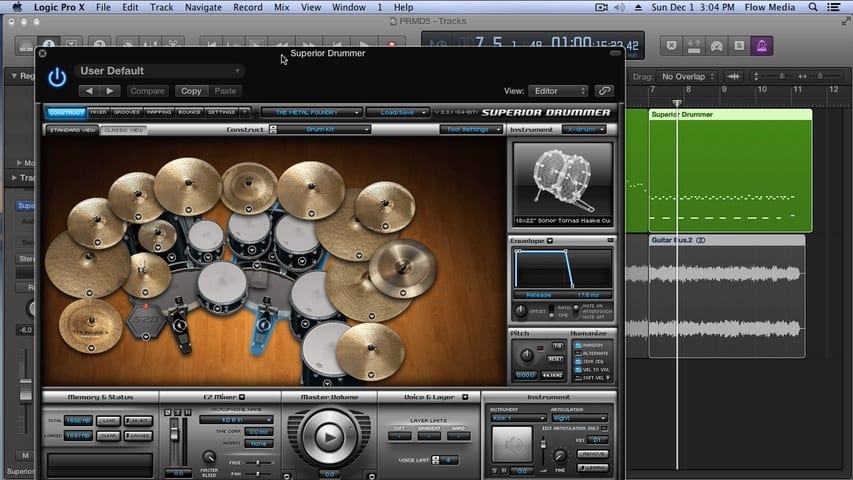Open the View Editor dropdown

[558, 91]
